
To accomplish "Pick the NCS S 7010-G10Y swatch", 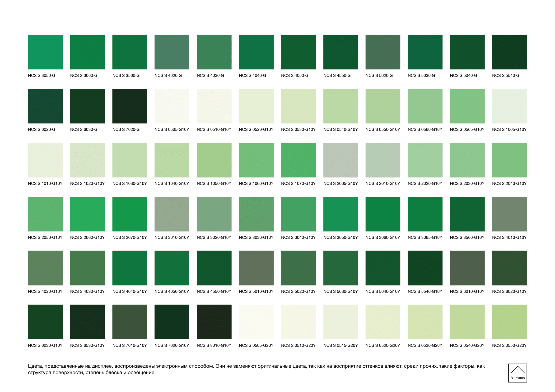I will (x=130, y=322).
